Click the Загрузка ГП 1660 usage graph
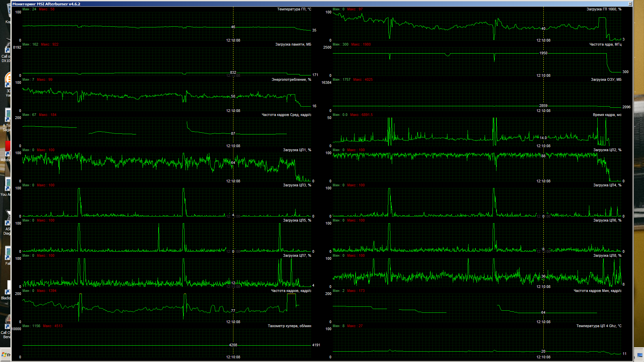The width and height of the screenshot is (644, 362). [477, 26]
